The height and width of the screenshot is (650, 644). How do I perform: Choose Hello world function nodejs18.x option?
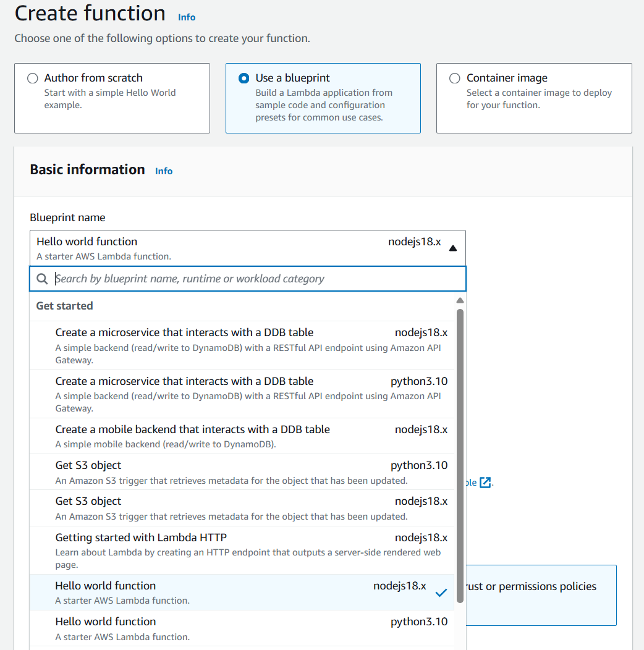[x=242, y=593]
